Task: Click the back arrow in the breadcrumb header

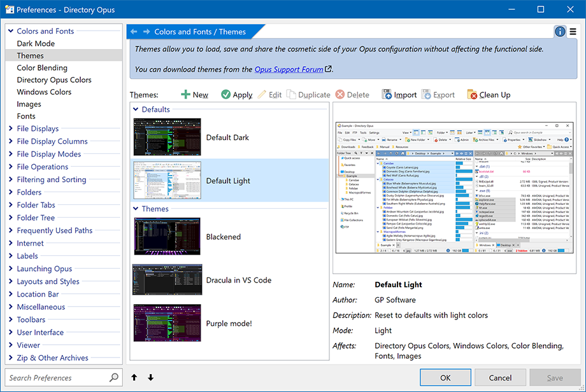Action: (134, 32)
